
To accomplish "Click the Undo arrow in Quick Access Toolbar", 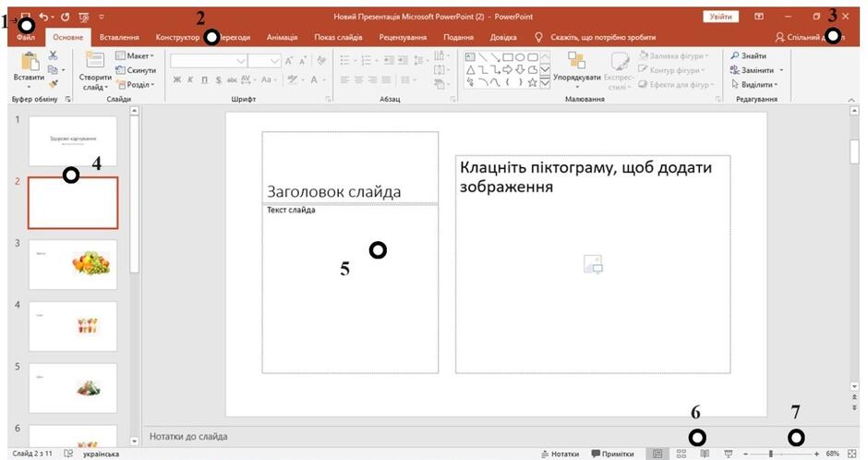I will (43, 18).
